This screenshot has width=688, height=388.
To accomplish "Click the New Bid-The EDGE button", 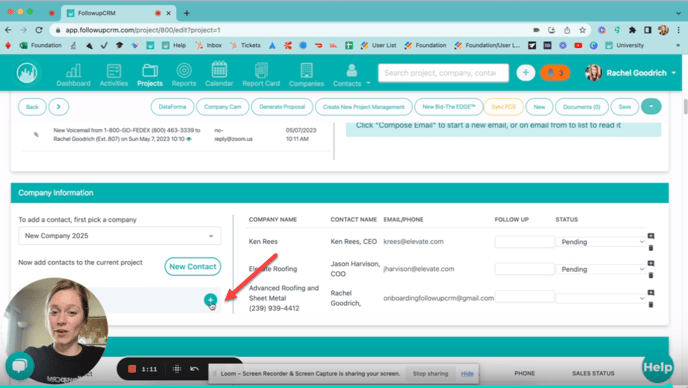I will coord(448,107).
